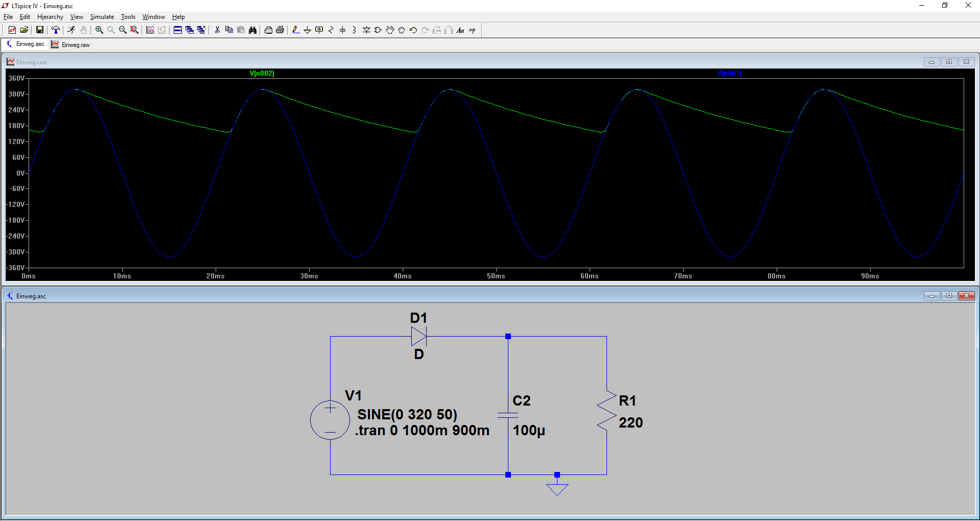This screenshot has height=521, width=980.
Task: Open the Help menu
Action: click(x=178, y=17)
